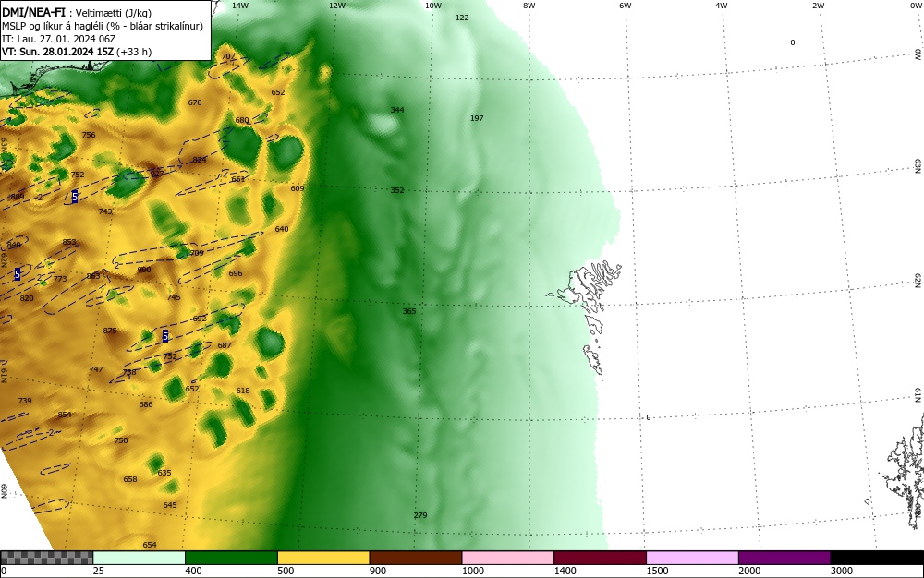Screen dimensions: 924x578
Task: Pick the dark green 400–500 legend swatch
Action: pos(231,558)
